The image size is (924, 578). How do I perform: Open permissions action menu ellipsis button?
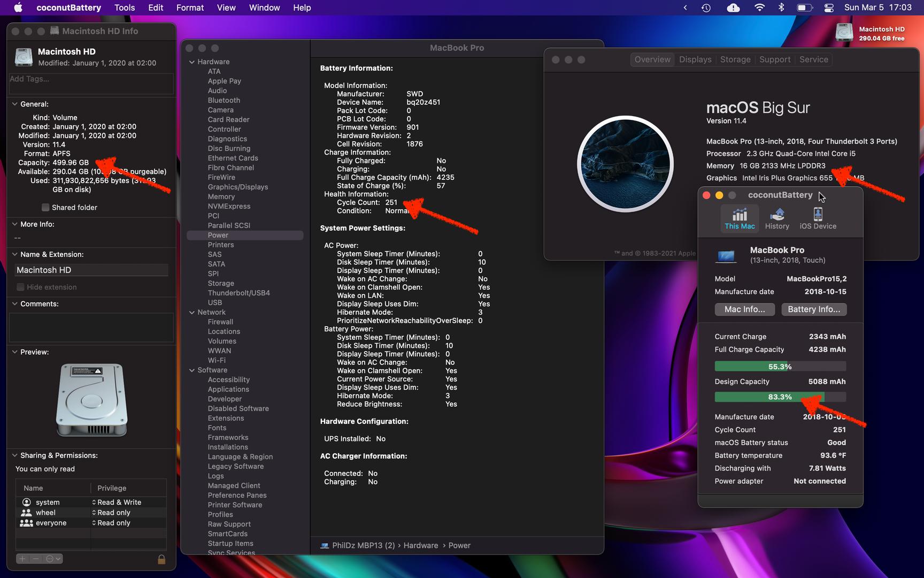[52, 559]
